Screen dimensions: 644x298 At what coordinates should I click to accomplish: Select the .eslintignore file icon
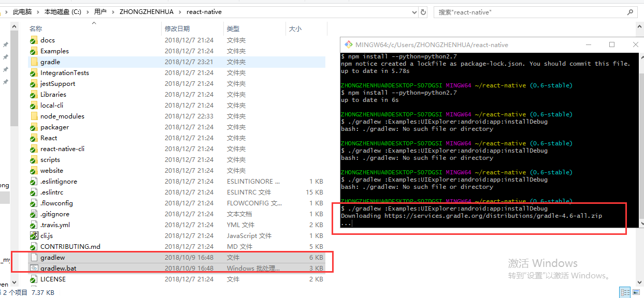(x=34, y=182)
